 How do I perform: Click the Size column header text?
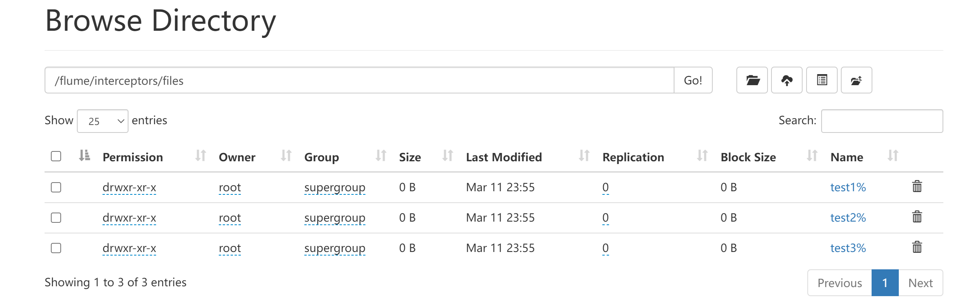click(410, 157)
